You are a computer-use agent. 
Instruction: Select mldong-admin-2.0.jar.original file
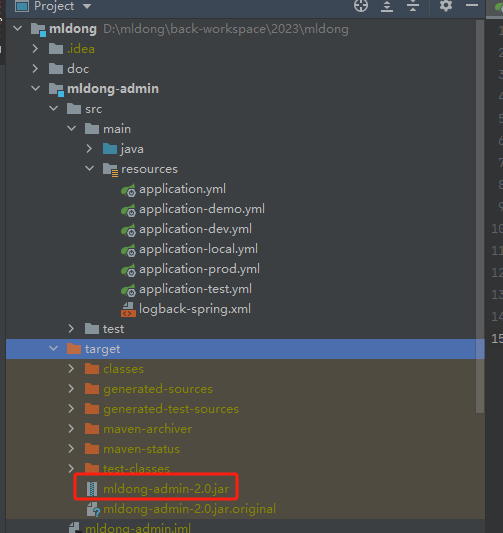(189, 509)
